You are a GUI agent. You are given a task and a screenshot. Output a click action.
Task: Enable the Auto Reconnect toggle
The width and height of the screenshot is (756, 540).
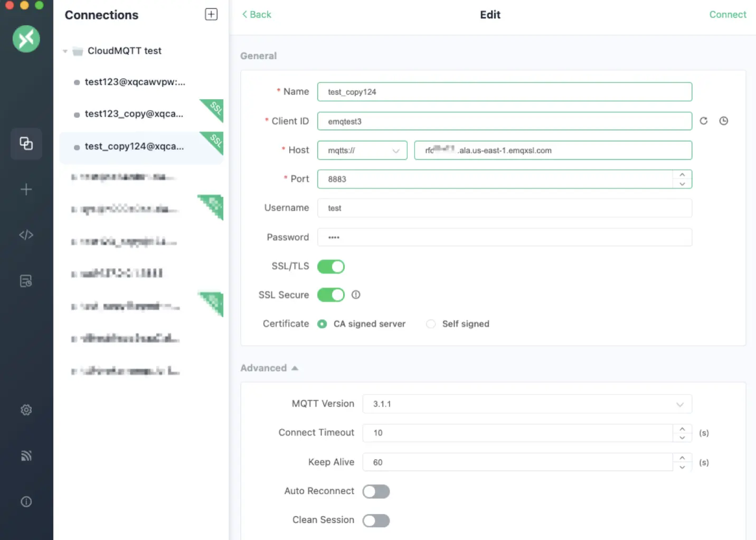point(376,491)
